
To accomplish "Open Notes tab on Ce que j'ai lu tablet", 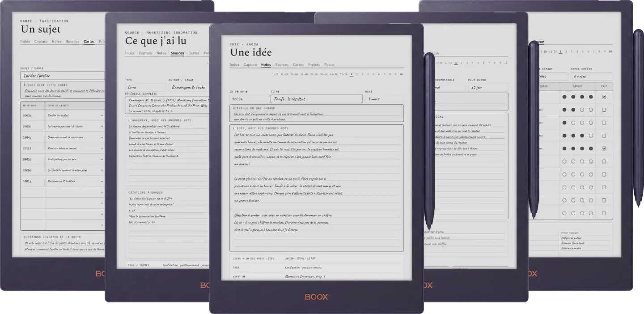I will point(161,53).
